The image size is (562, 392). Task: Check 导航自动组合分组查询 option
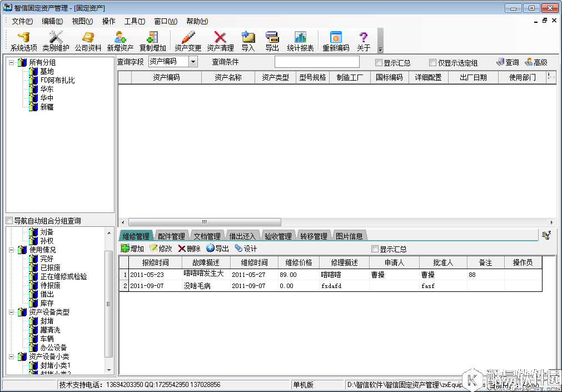click(9, 221)
